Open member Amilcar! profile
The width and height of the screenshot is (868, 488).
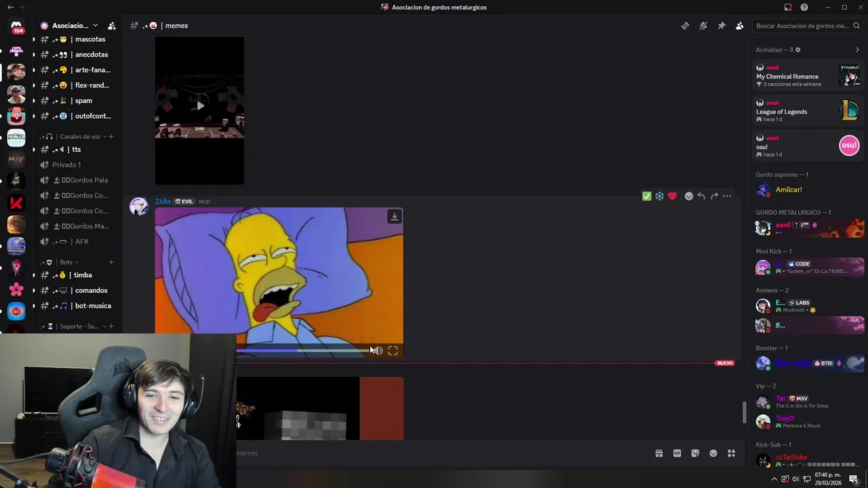[808, 190]
